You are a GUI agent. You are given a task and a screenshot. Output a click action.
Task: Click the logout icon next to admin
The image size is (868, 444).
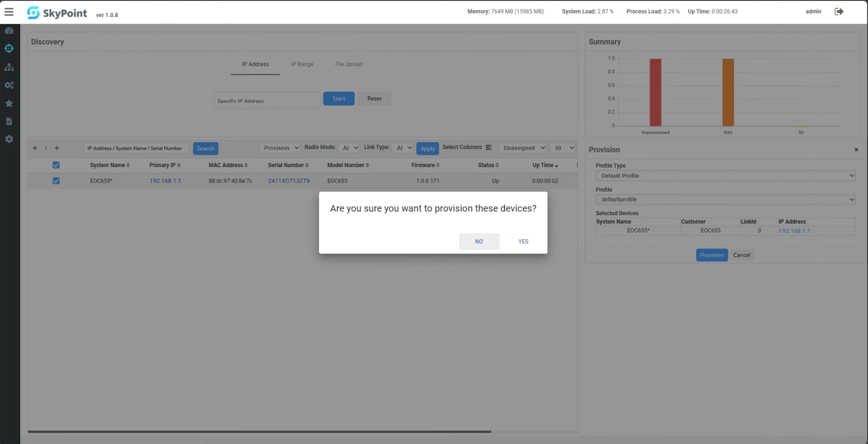pyautogui.click(x=839, y=12)
